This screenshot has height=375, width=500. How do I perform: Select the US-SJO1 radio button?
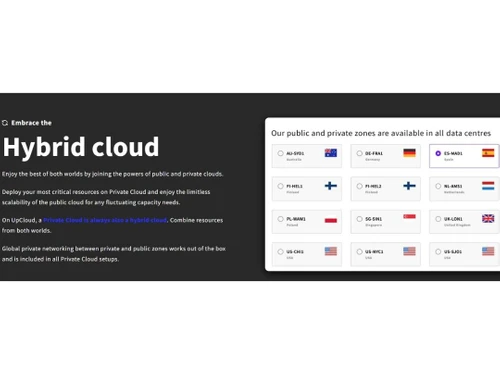[438, 252]
